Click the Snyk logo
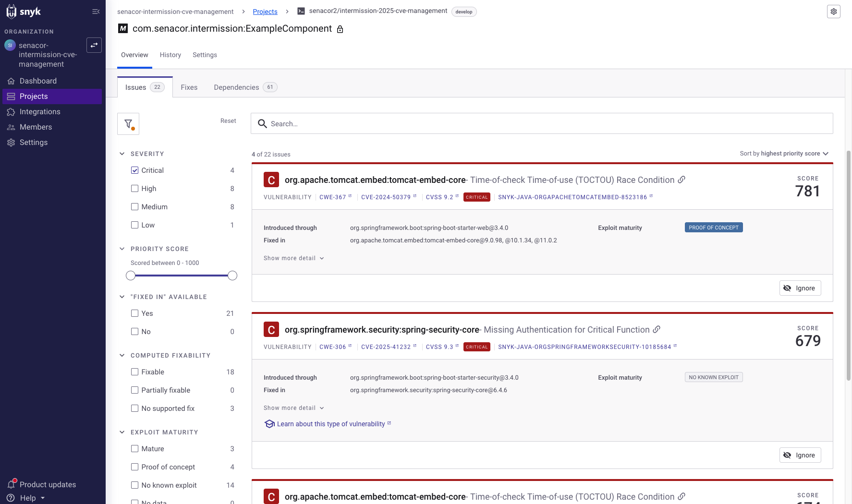 [24, 12]
